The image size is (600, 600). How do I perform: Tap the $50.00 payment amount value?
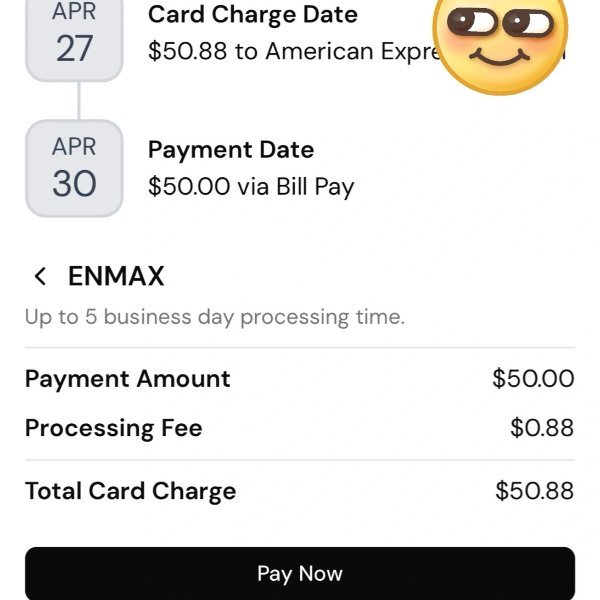coord(533,379)
